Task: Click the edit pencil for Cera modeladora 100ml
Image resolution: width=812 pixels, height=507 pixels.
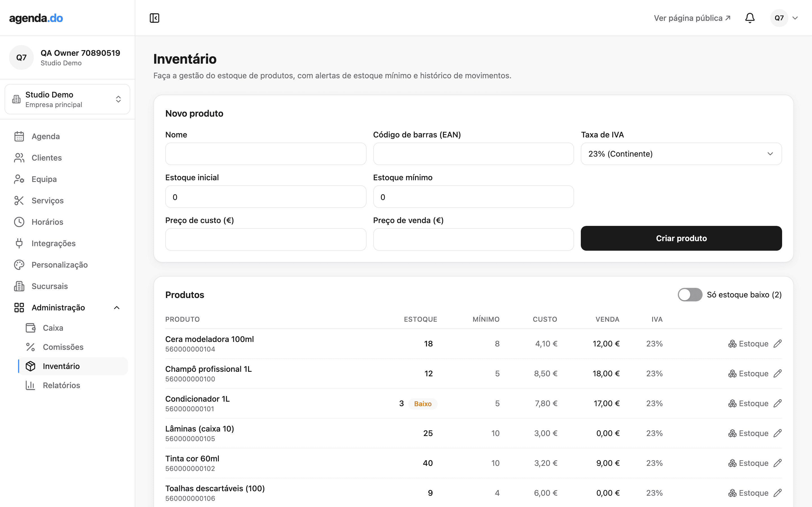Action: [777, 344]
